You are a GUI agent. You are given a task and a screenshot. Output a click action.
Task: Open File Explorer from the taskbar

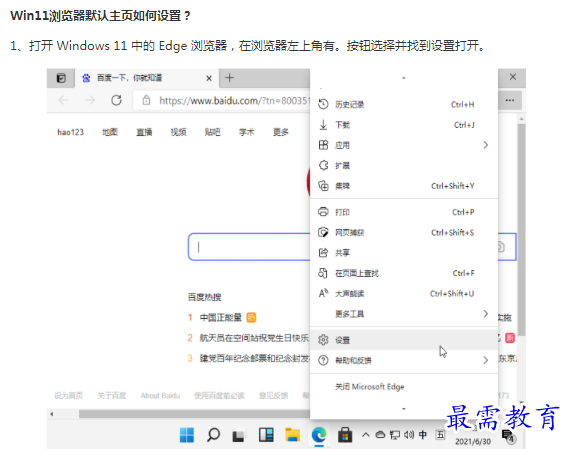coord(292,435)
